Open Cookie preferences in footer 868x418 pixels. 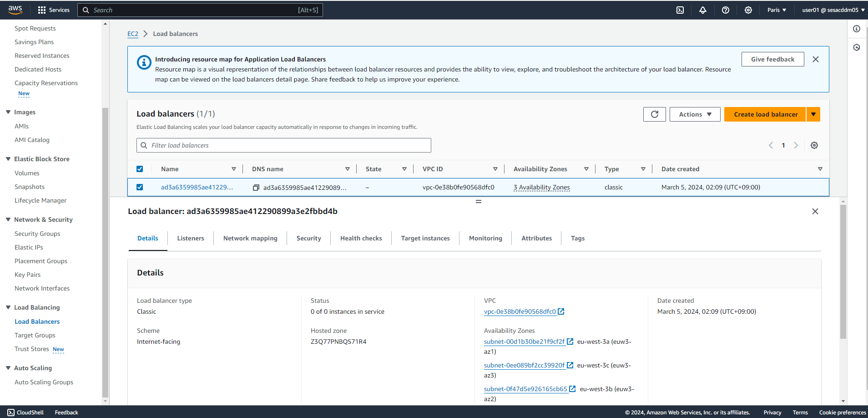tap(843, 413)
